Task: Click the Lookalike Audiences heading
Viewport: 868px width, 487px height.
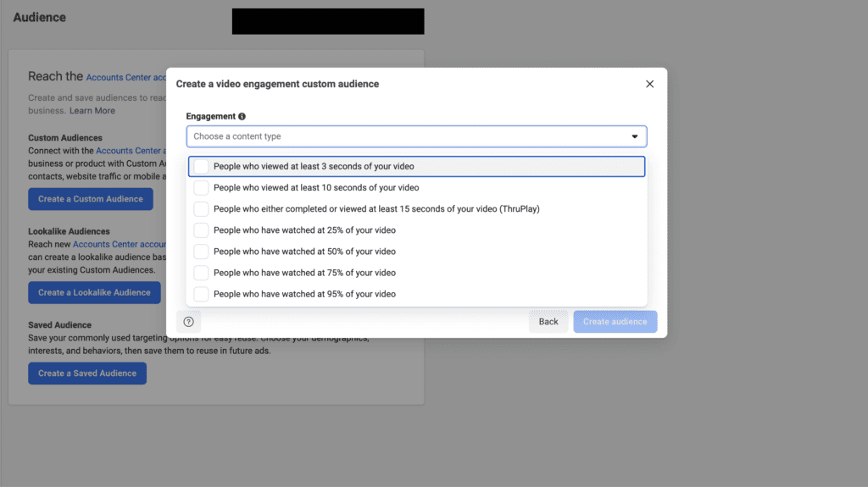Action: pos(70,231)
